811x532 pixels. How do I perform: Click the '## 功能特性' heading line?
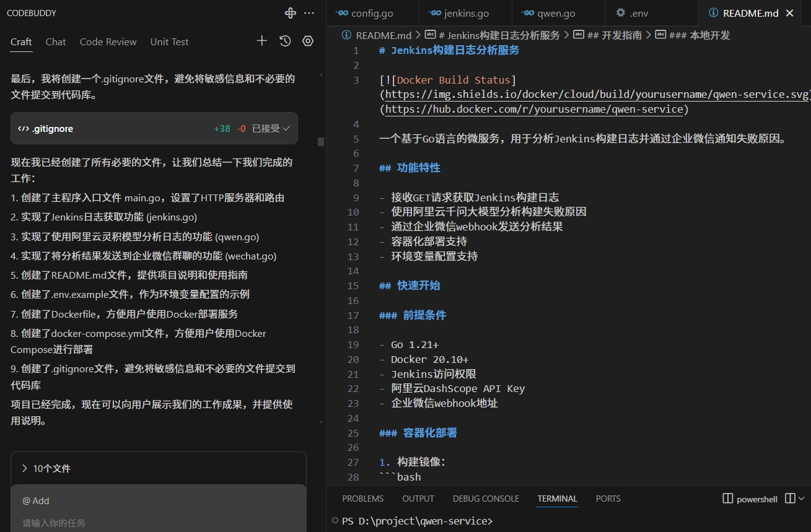coord(410,168)
